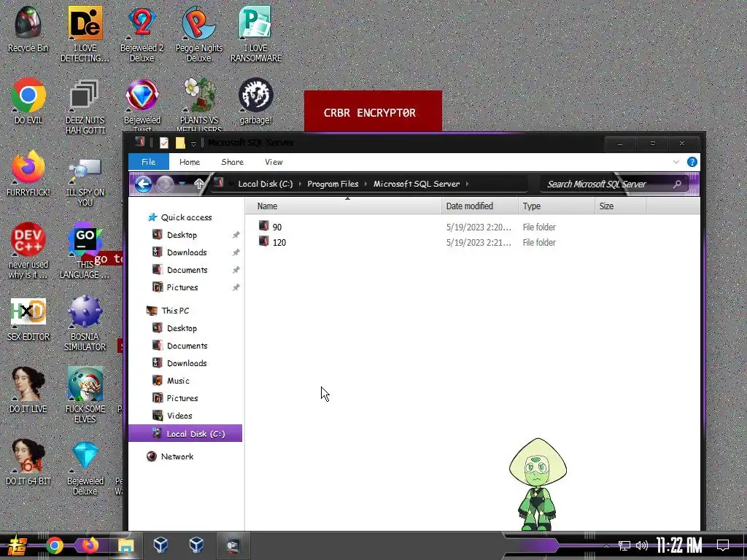The image size is (747, 560).
Task: Open Pictures under Quick access
Action: [x=182, y=287]
